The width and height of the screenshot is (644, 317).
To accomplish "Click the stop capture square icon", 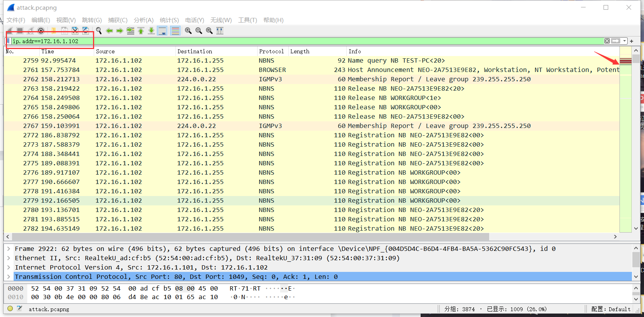I will [x=20, y=31].
